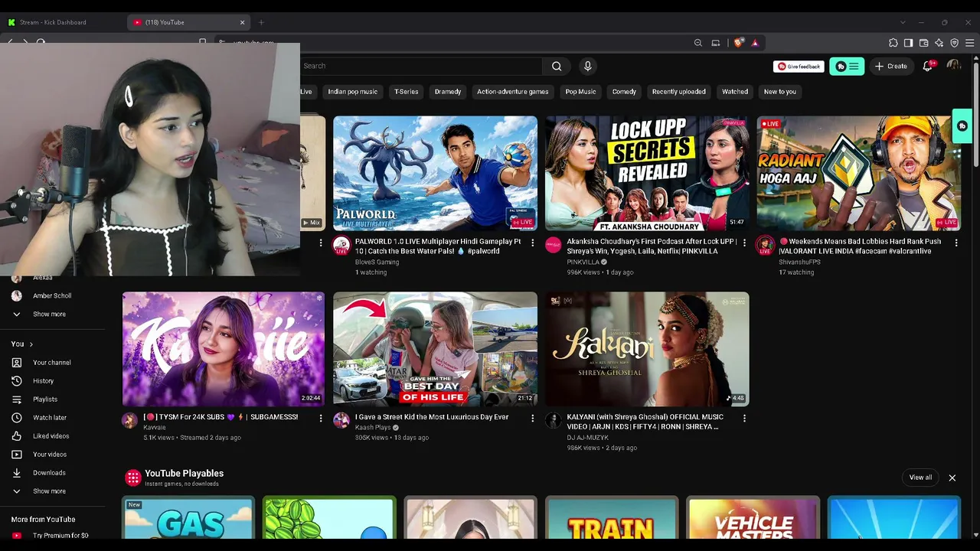The width and height of the screenshot is (980, 551).
Task: View all YouTube Playables
Action: pos(920,478)
